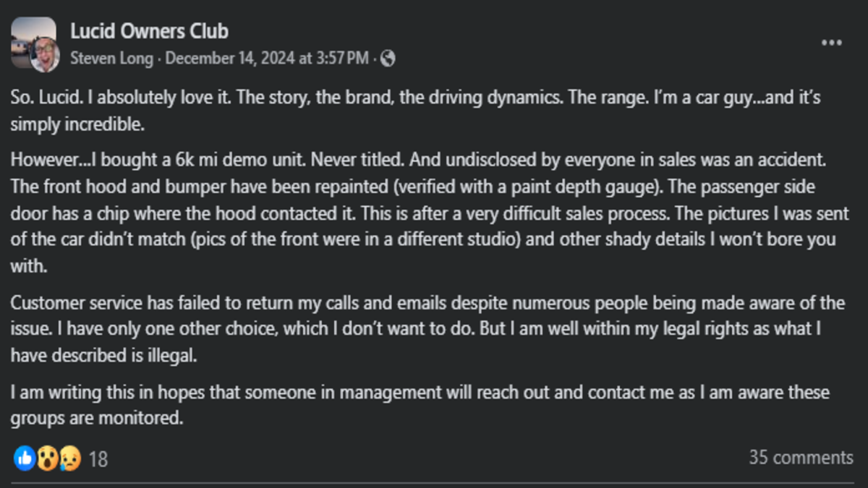
Task: Open the three-dot post options menu
Action: [x=832, y=43]
